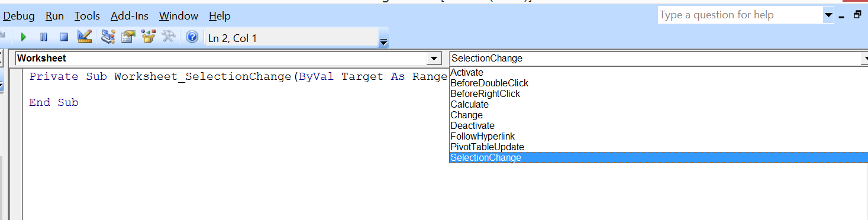Open Project Explorer from the toolbar
This screenshot has height=220, width=868.
(108, 37)
